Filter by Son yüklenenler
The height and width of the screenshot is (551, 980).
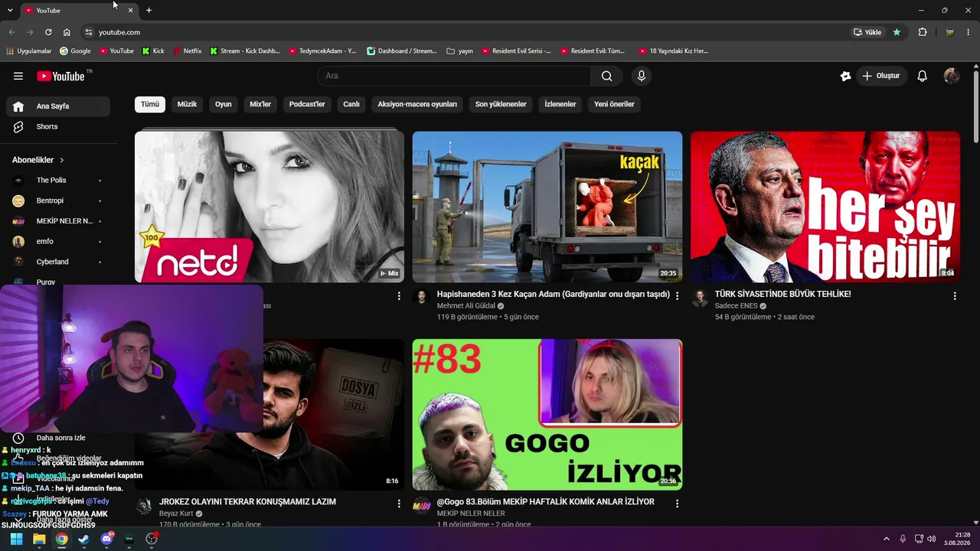(501, 104)
